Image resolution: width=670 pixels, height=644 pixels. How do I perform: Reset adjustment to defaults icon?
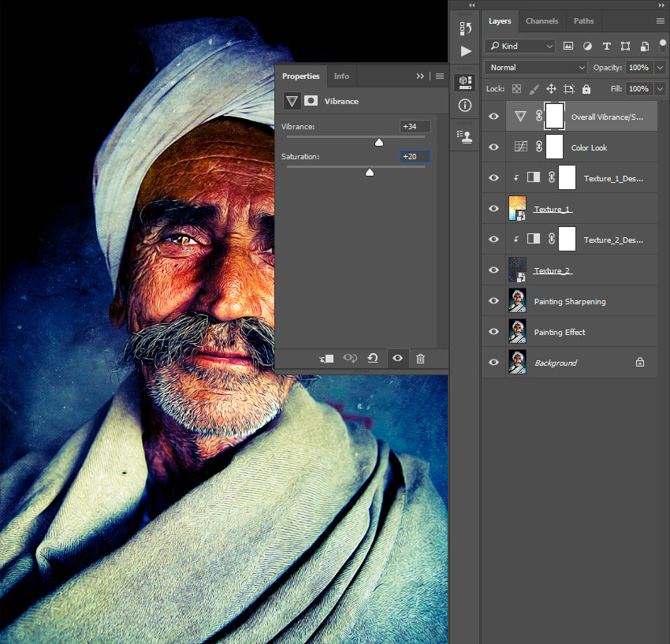tap(373, 359)
